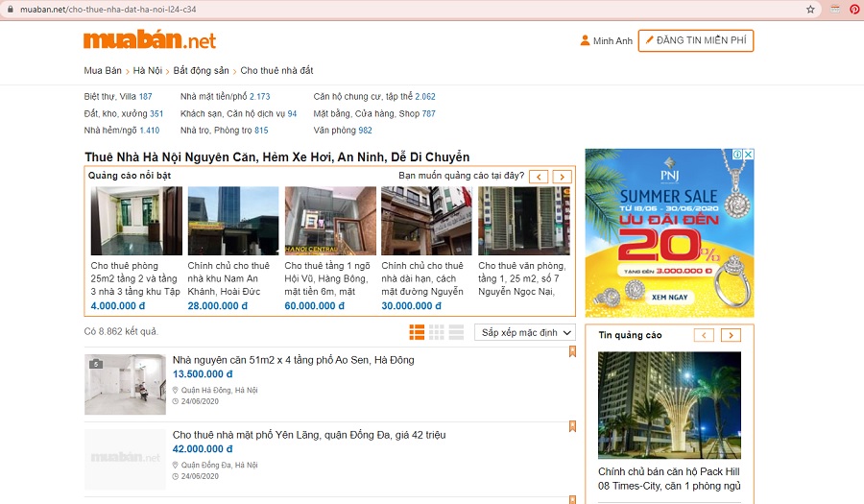Image resolution: width=864 pixels, height=504 pixels.
Task: Bookmark the Yên Lãng house listing
Action: click(x=572, y=426)
